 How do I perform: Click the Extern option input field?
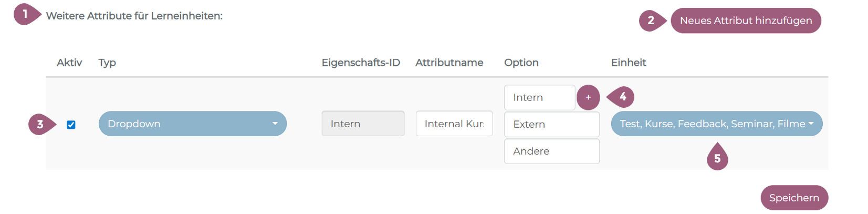point(551,124)
